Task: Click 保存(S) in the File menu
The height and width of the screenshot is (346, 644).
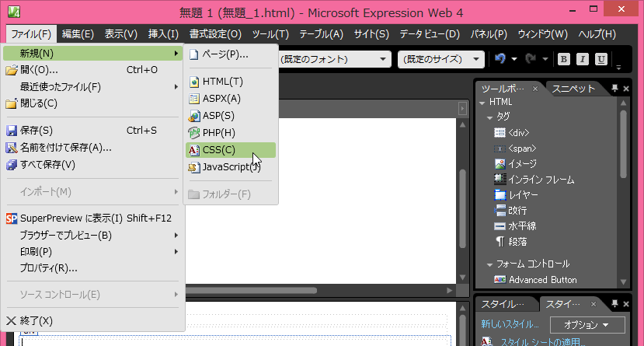Action: tap(92, 131)
